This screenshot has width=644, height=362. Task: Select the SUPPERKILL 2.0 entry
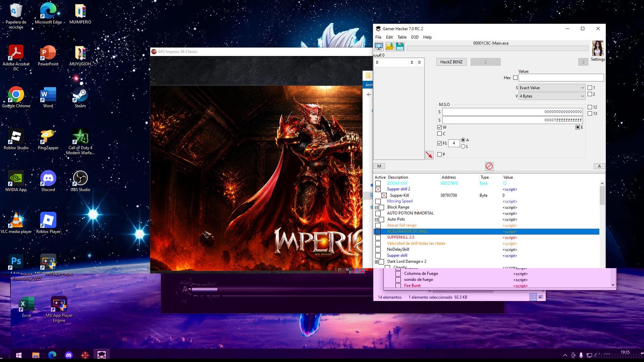tap(400, 237)
